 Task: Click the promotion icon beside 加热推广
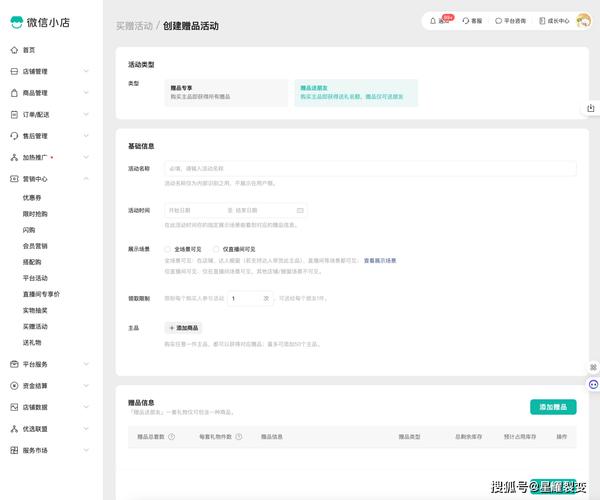coord(14,157)
